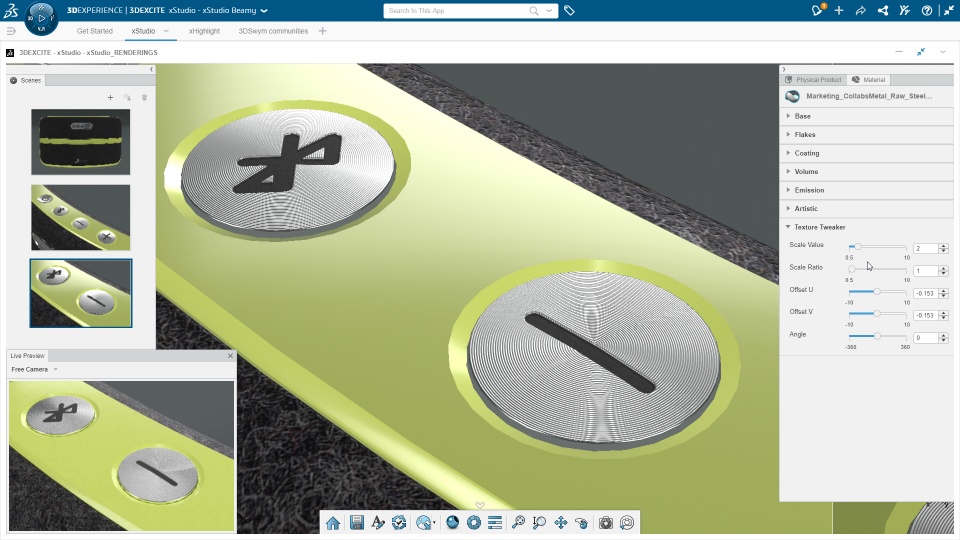Click the plus Add icon in top bar
Image resolution: width=960 pixels, height=540 pixels.
pos(839,10)
